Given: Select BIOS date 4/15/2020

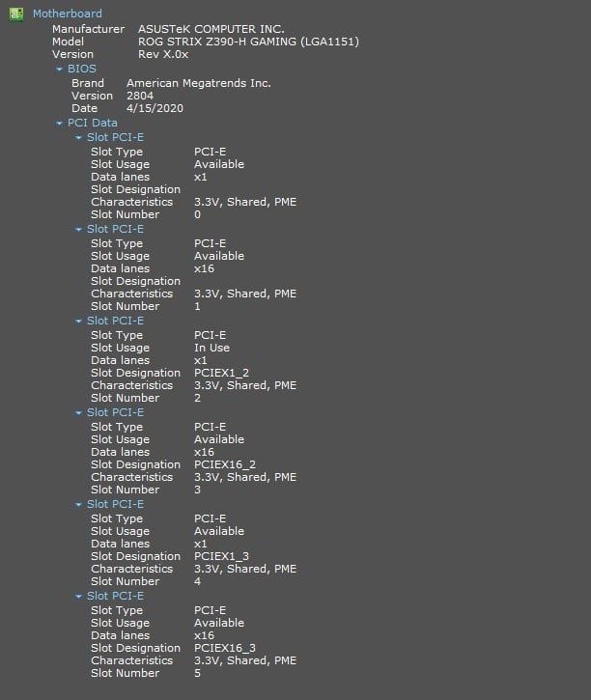Looking at the screenshot, I should tap(155, 108).
